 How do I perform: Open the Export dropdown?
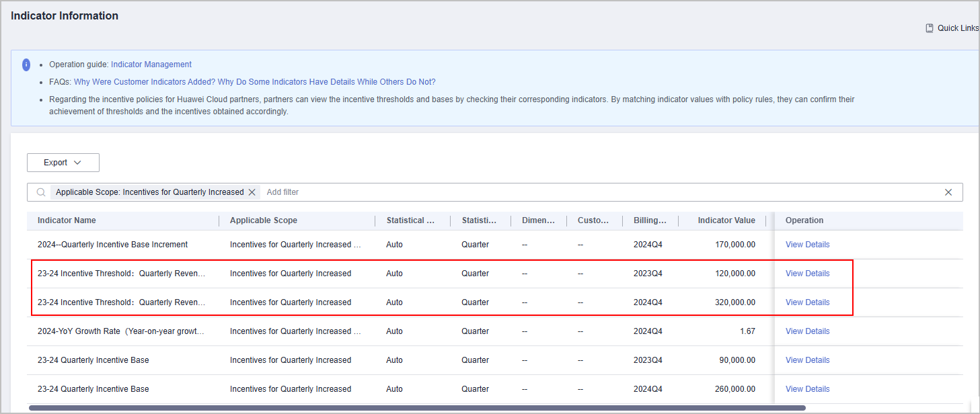63,163
